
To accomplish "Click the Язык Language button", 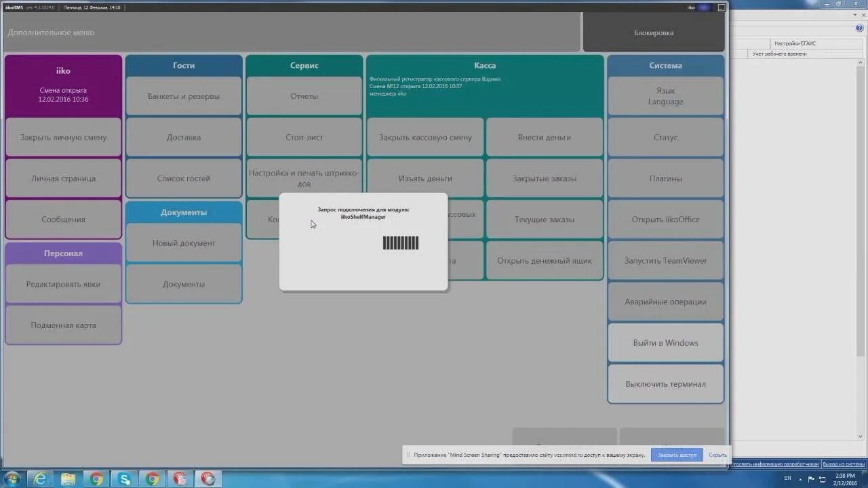I will click(665, 96).
